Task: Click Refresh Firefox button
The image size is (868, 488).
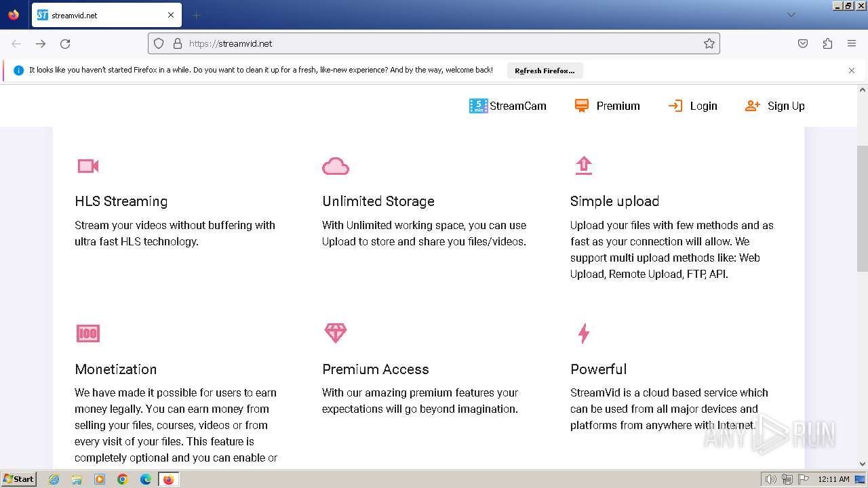Action: tap(545, 70)
